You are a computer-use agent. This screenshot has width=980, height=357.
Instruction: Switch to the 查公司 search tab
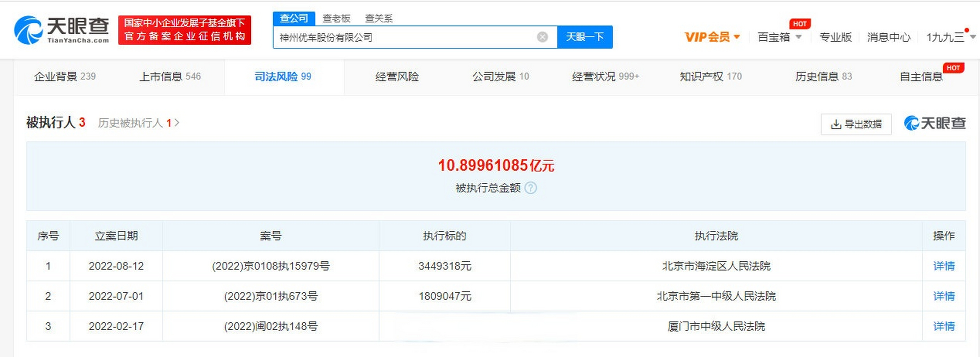click(x=294, y=18)
